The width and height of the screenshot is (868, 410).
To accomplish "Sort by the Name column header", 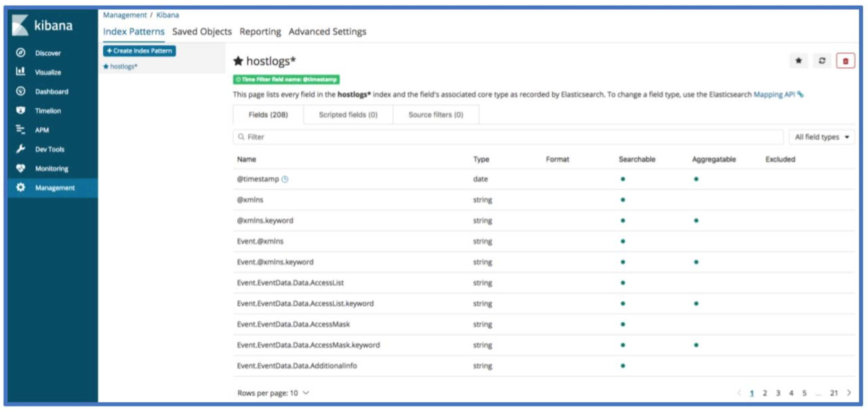I will (247, 159).
